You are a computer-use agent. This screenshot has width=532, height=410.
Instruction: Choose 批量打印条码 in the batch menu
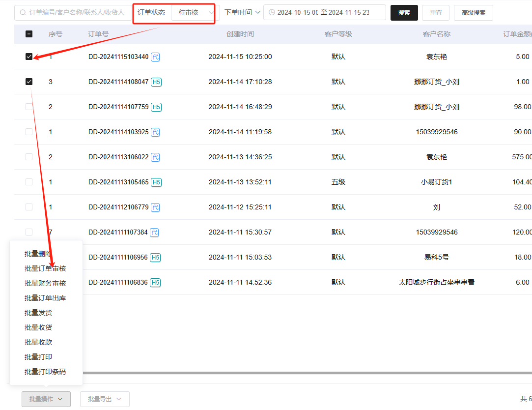click(x=45, y=372)
